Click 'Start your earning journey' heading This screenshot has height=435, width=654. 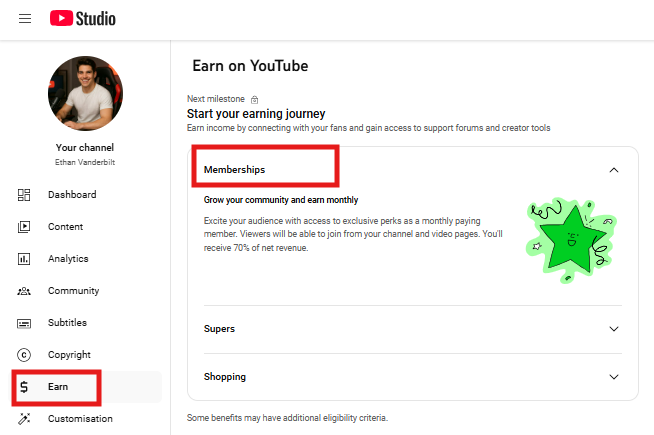pyautogui.click(x=256, y=113)
